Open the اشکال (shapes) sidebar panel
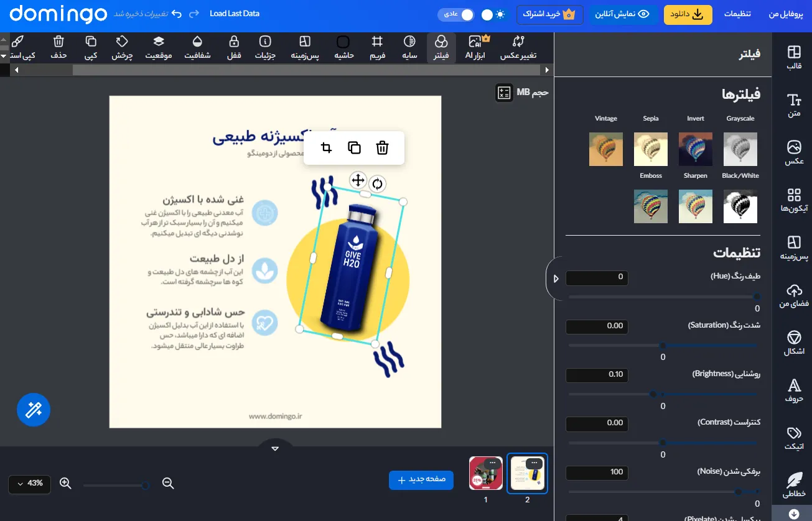 (x=793, y=343)
